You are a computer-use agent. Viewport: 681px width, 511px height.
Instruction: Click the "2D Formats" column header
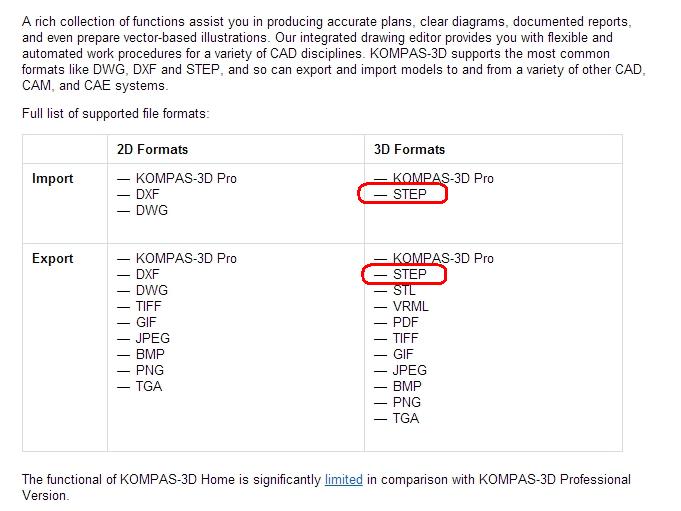(x=152, y=149)
